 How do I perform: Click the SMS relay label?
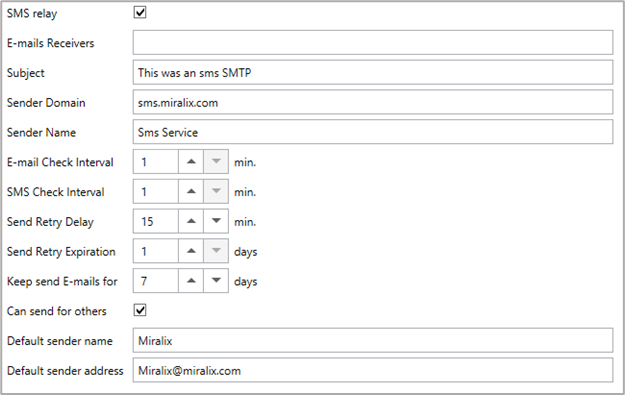point(32,14)
